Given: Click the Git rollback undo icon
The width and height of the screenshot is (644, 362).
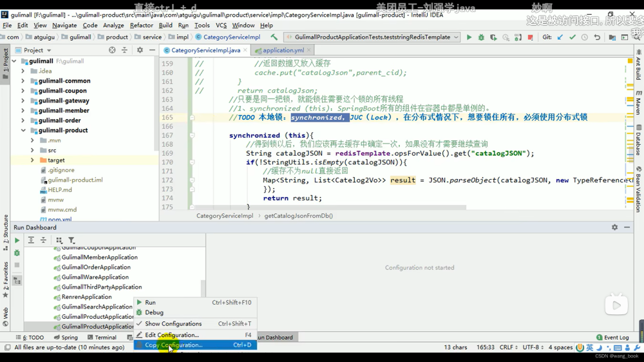Looking at the screenshot, I should [597, 37].
